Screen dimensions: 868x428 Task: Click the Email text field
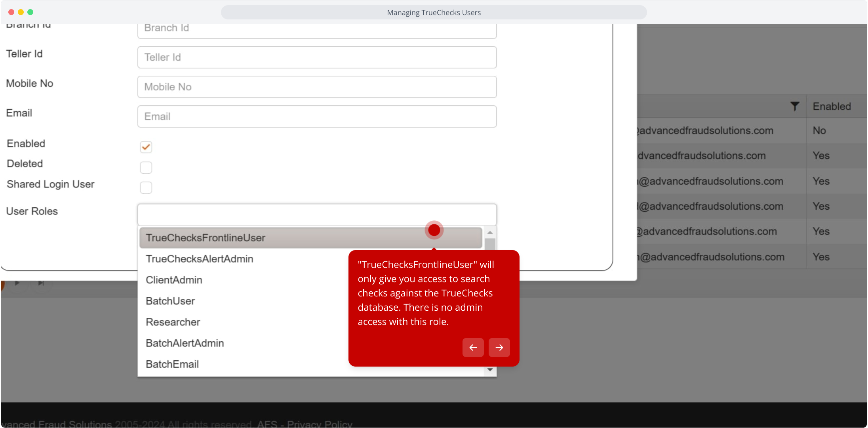[317, 117]
